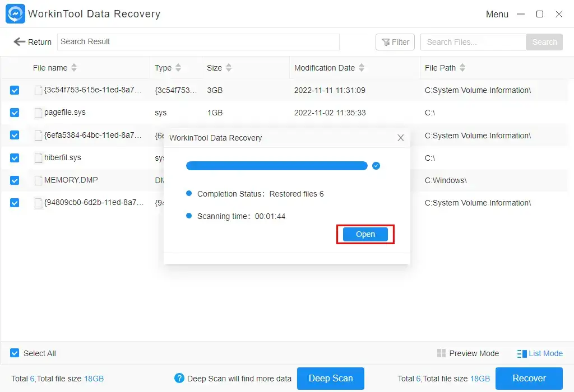
Task: Uncheck the pagefile.sys checkbox
Action: [15, 113]
